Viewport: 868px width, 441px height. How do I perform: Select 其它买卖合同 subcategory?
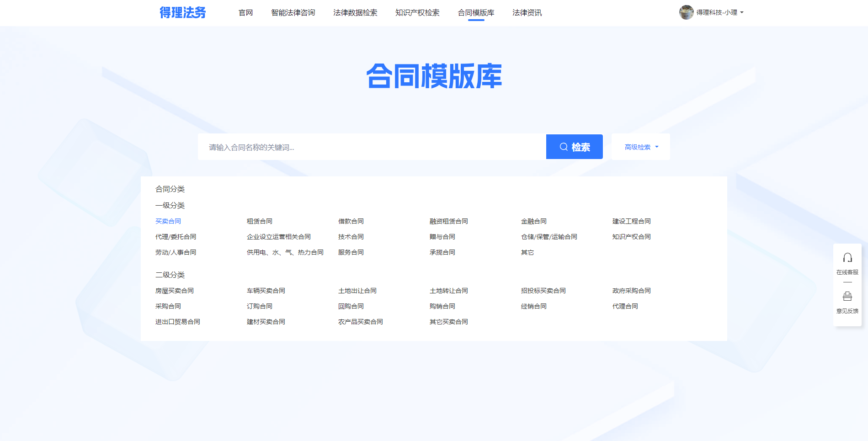(x=449, y=322)
